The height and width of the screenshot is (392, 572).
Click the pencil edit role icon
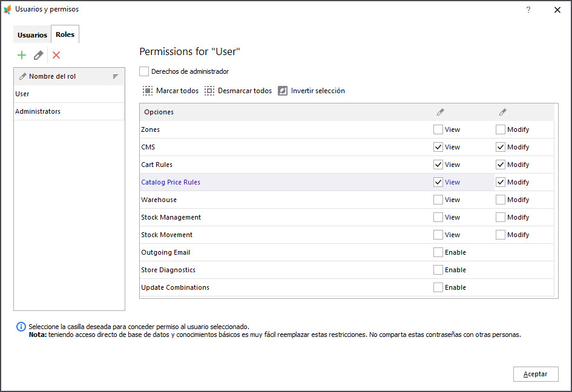pos(38,55)
